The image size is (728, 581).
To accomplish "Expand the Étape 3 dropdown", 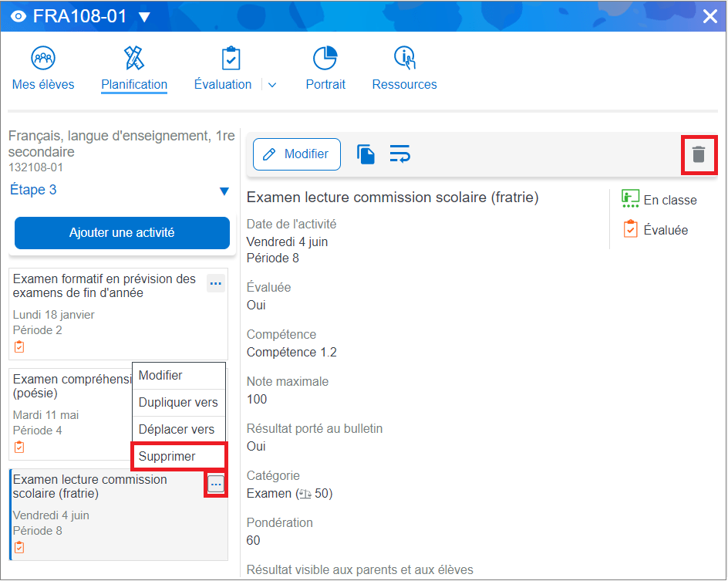I will pos(224,191).
